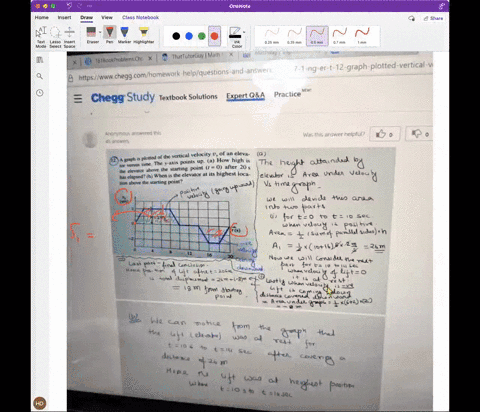Show the notebooks navigation pane icon
Image resolution: width=480 pixels, height=412 pixels.
point(40,60)
